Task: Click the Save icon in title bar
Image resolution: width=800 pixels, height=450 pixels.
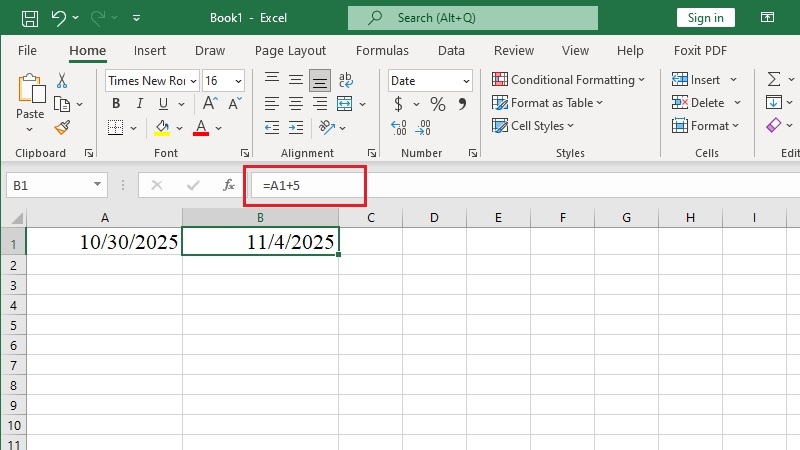Action: [x=30, y=18]
